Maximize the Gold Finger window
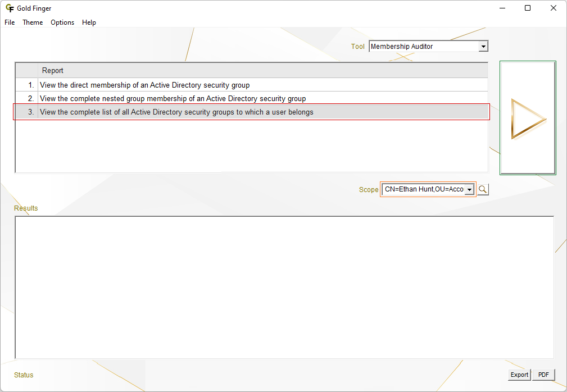Viewport: 567px width, 392px height. (528, 8)
